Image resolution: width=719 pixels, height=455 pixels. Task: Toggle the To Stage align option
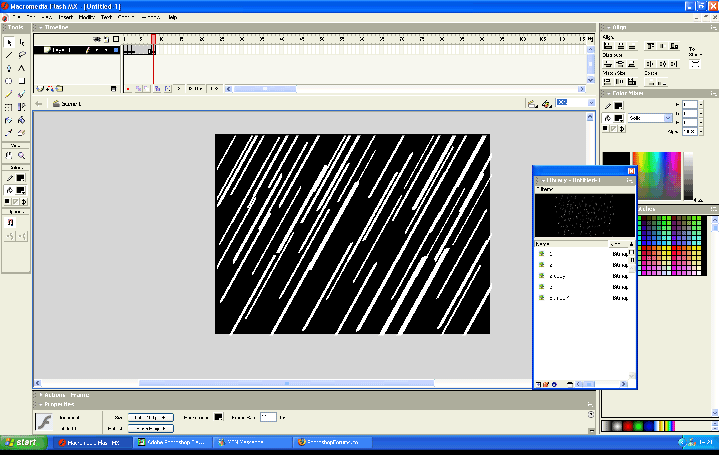696,64
